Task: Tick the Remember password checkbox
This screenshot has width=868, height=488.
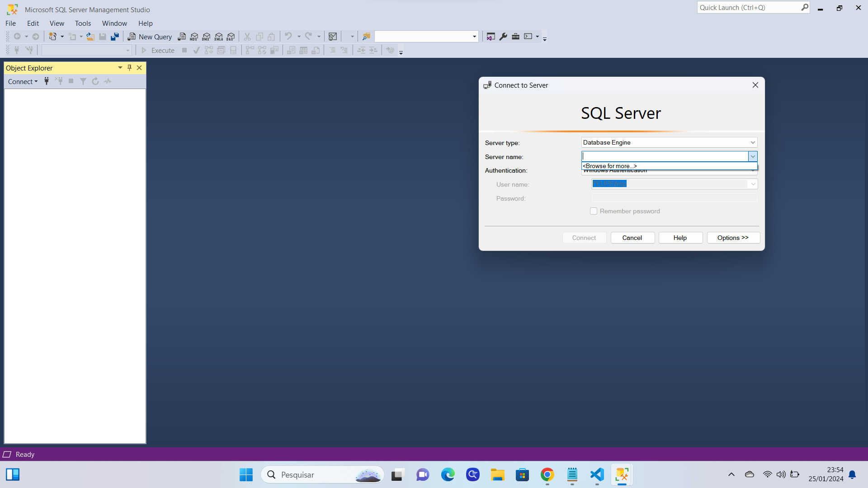Action: coord(594,211)
